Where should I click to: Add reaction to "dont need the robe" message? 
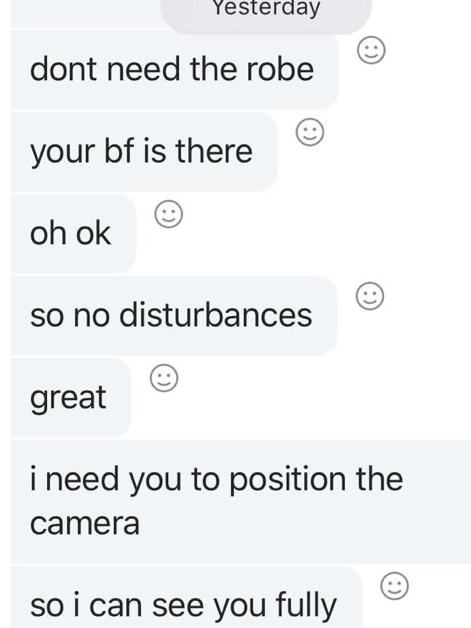pos(371,50)
